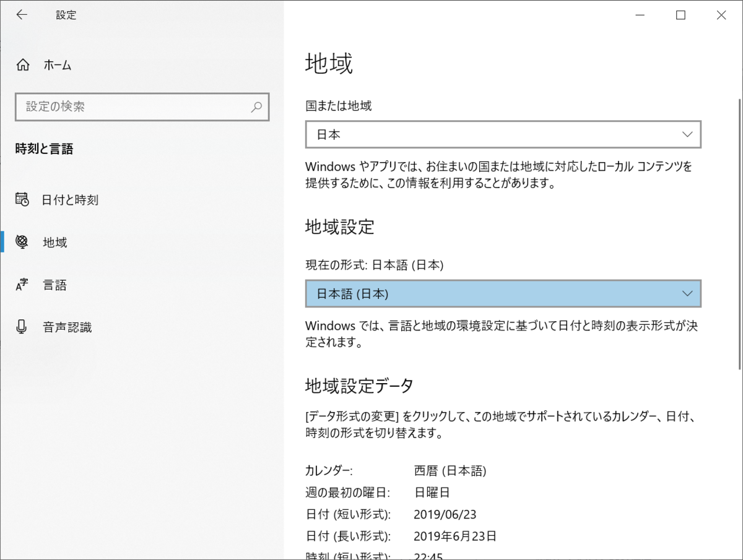This screenshot has width=743, height=560.
Task: Click the 地域設定 section heading
Action: tap(340, 227)
